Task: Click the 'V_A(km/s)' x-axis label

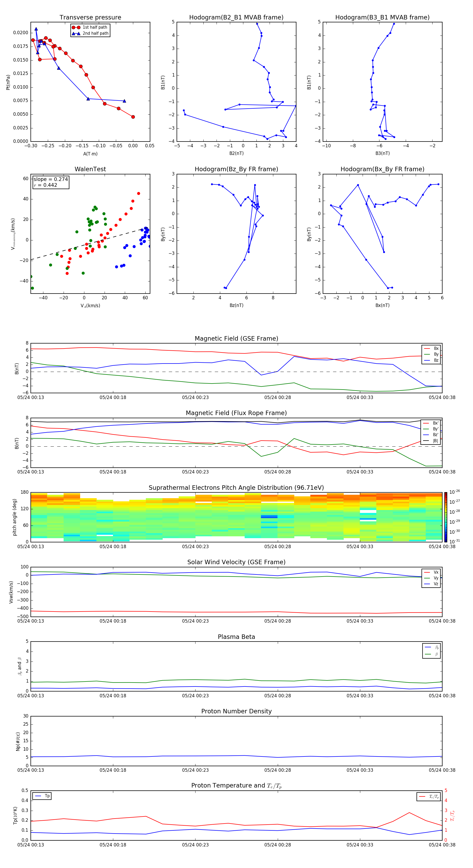Action: tap(90, 306)
